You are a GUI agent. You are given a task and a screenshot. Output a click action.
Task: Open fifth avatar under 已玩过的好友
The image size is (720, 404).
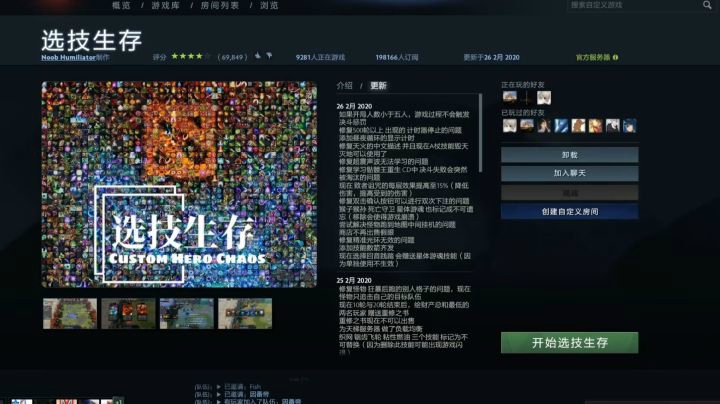coord(578,125)
